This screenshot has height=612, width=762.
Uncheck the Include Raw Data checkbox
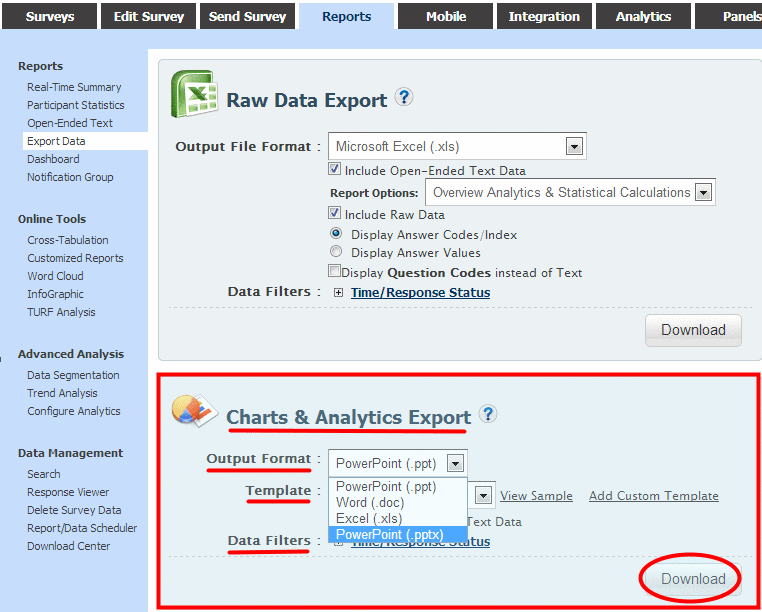tap(335, 213)
